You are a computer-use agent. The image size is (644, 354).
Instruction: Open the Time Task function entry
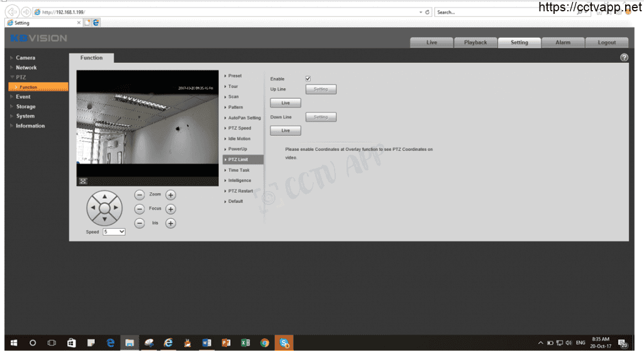coord(238,170)
